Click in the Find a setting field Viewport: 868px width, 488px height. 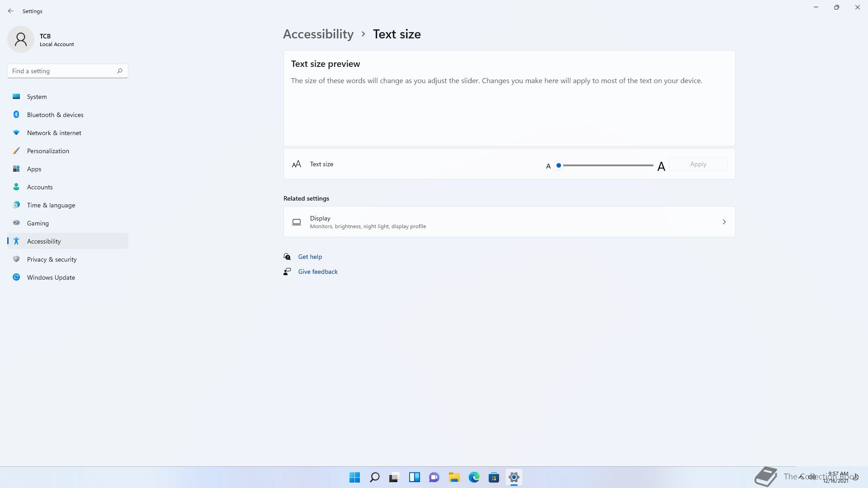click(x=61, y=71)
